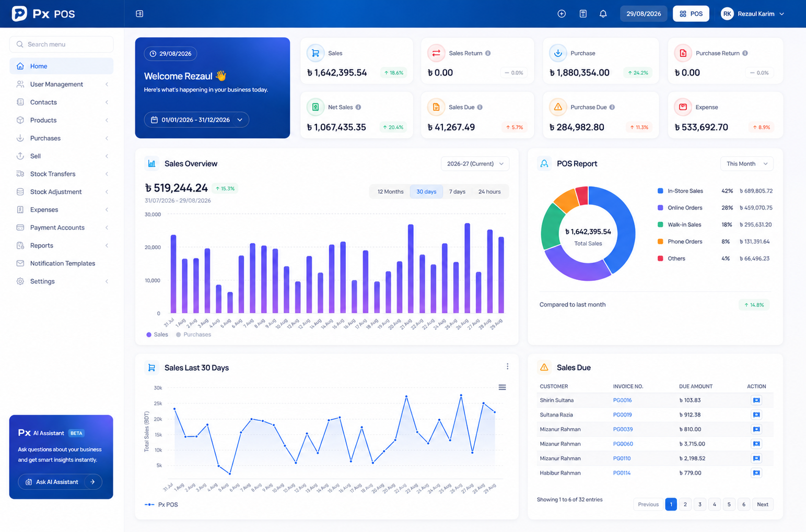Click In-Store Sales blue legend swatch
The width and height of the screenshot is (806, 532).
coord(660,191)
